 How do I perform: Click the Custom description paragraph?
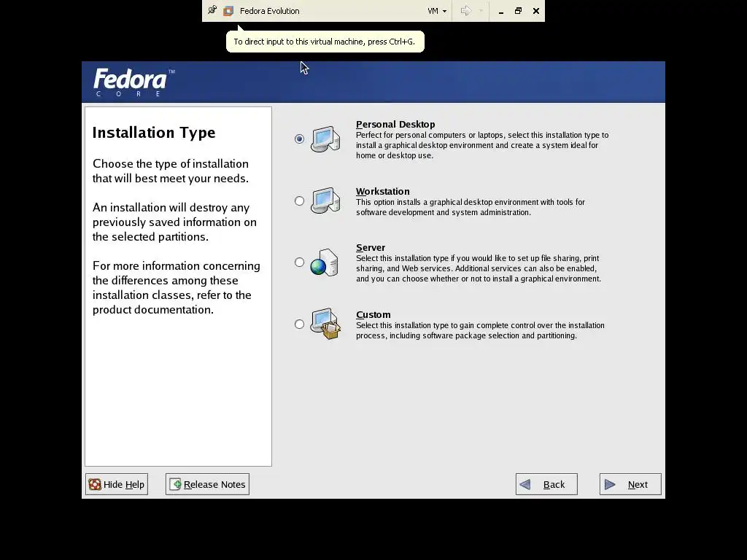[x=480, y=330]
